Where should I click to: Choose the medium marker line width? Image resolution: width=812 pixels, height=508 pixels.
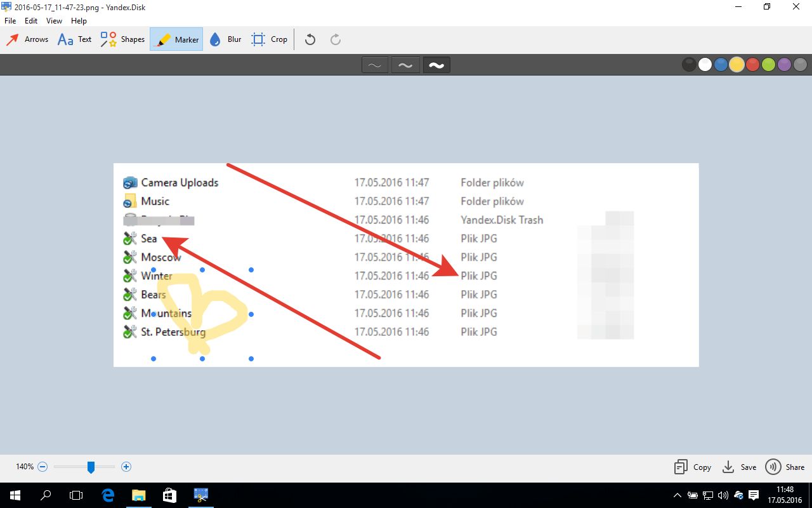[405, 65]
